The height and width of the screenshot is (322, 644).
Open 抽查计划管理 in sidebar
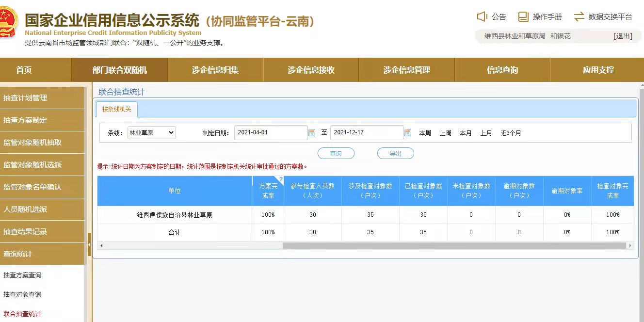point(42,98)
